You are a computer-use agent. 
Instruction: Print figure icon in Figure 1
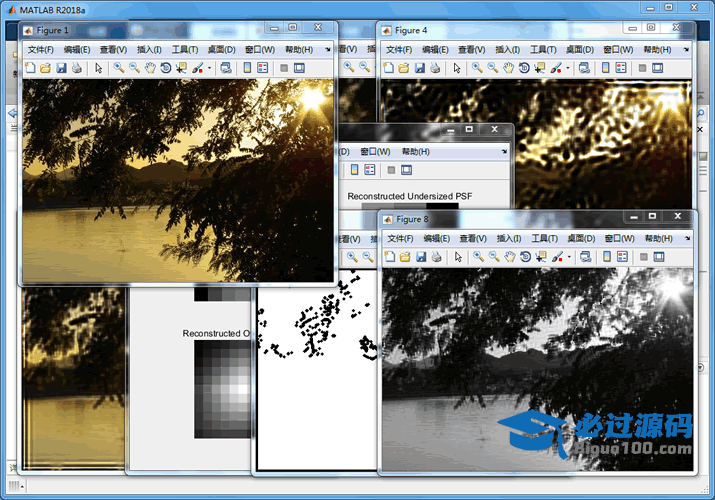[x=77, y=68]
